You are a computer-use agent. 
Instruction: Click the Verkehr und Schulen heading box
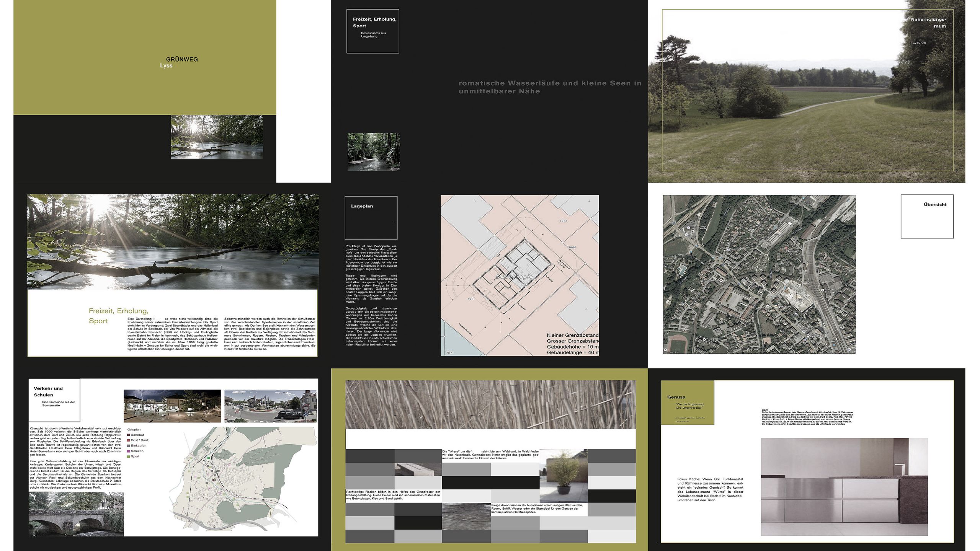[x=54, y=400]
